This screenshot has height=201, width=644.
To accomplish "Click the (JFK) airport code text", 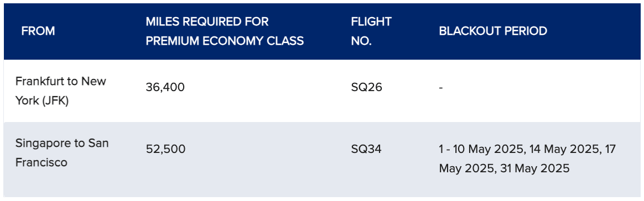I will coord(54,101).
